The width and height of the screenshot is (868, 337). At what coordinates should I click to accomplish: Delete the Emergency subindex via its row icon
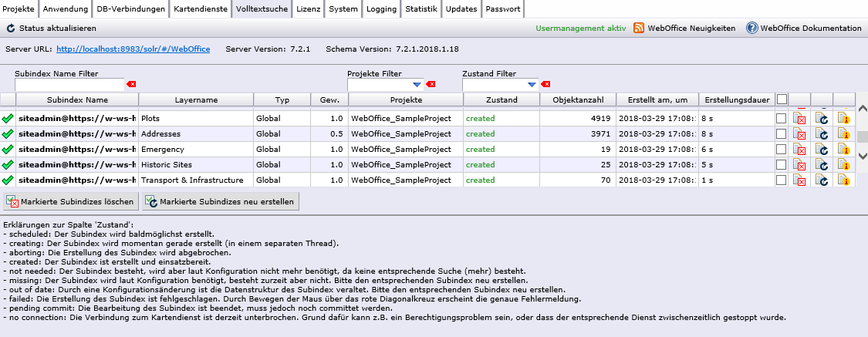[799, 150]
